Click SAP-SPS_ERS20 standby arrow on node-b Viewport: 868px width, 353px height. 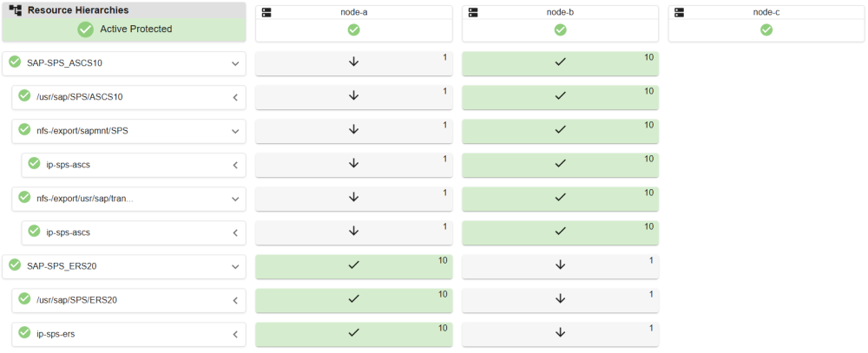click(560, 265)
